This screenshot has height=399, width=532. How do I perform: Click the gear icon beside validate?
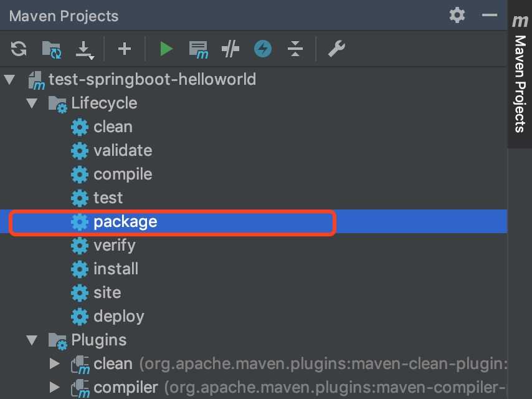click(x=80, y=151)
